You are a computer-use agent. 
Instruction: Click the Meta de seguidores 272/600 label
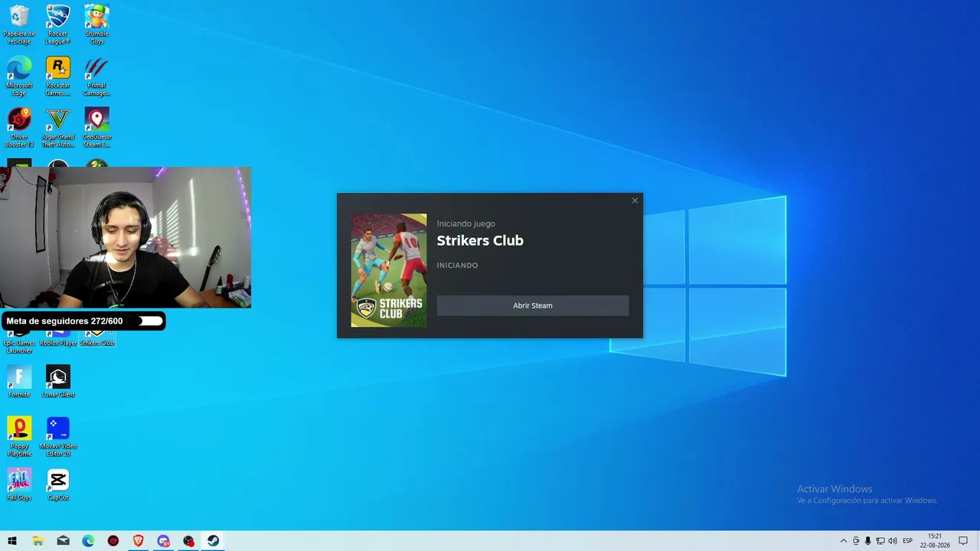(x=64, y=321)
